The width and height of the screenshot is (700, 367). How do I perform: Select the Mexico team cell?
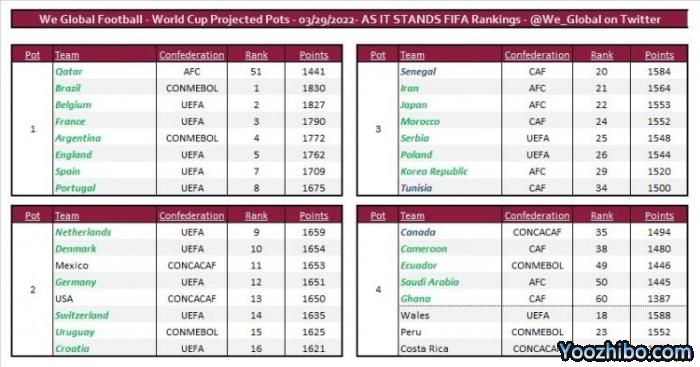pos(104,265)
